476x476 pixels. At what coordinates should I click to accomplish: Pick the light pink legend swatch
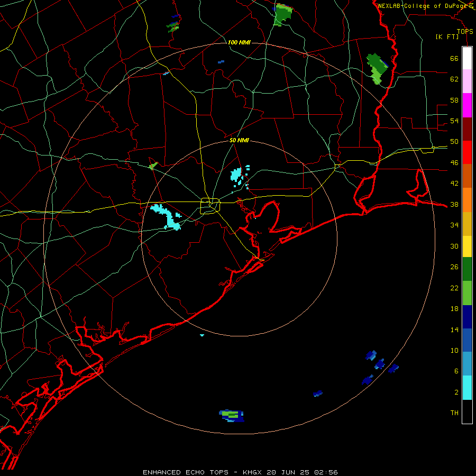[x=467, y=81]
